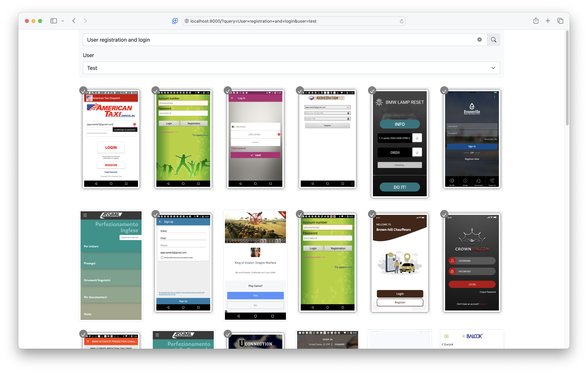Toggle checkmark on American Taxi screenshot

pos(83,91)
